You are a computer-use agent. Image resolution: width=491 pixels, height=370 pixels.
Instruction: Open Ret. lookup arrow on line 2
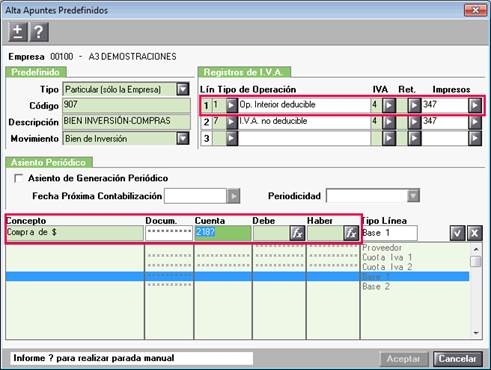[414, 122]
